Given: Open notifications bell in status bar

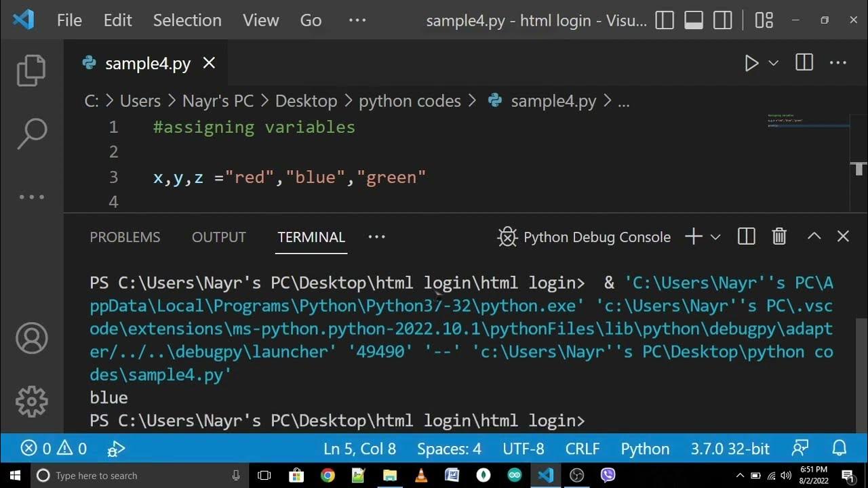Looking at the screenshot, I should (x=840, y=449).
